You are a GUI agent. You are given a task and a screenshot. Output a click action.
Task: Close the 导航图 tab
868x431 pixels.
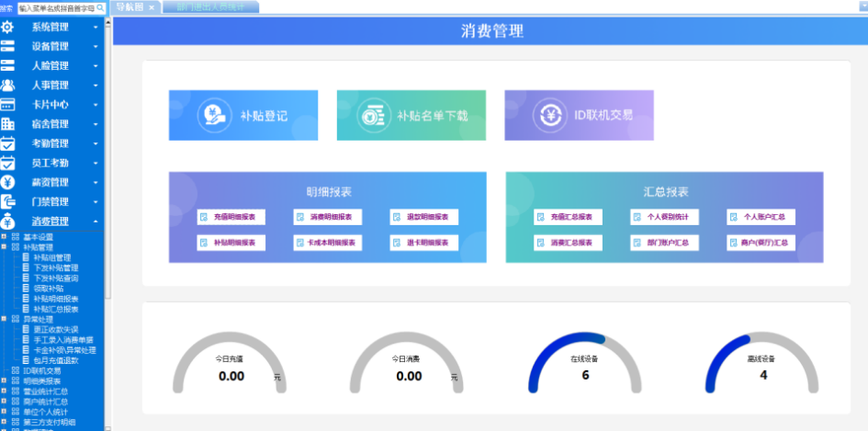pyautogui.click(x=152, y=7)
